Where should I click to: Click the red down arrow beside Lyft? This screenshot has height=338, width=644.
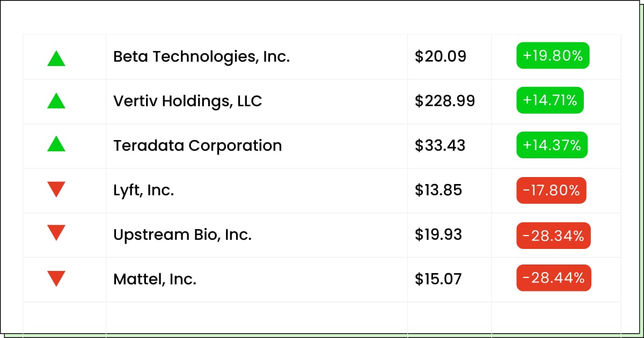pos(56,189)
